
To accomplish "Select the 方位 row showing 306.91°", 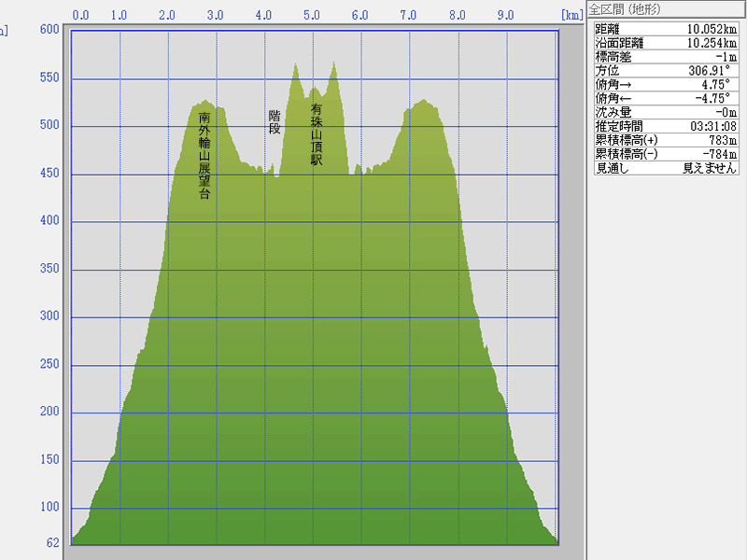I will (667, 71).
